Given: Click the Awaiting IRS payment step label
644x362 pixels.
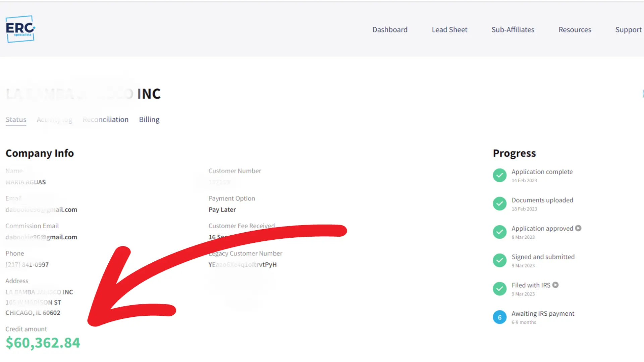Looking at the screenshot, I should pyautogui.click(x=543, y=313).
